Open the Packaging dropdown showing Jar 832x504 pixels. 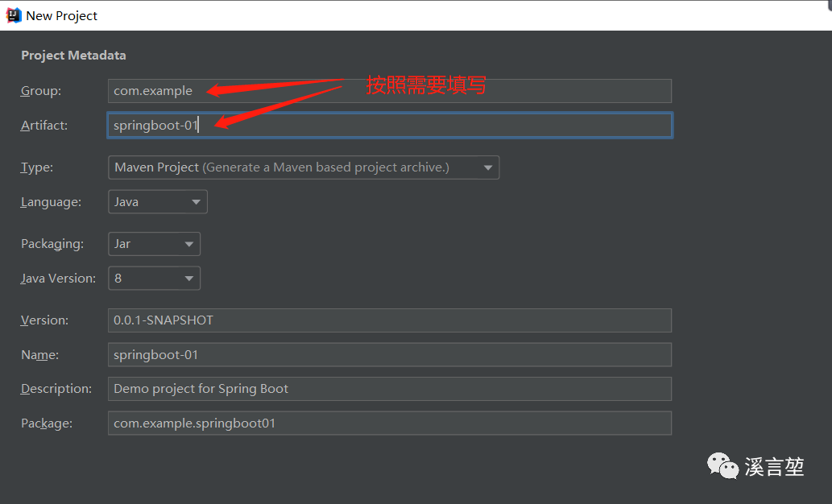coord(155,244)
